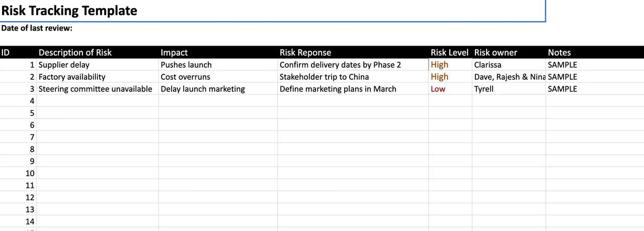
Task: Click the Cost overruns cell
Action: pos(218,77)
